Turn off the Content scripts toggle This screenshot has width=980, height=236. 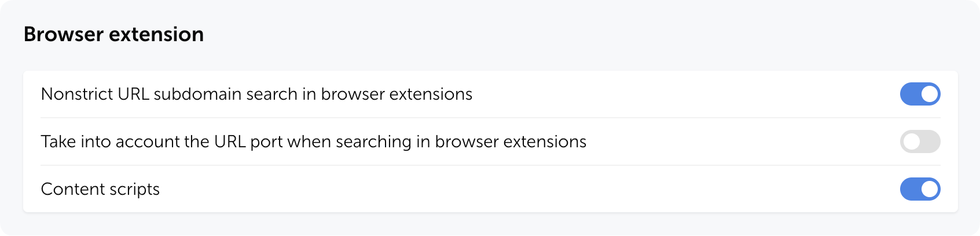(920, 189)
